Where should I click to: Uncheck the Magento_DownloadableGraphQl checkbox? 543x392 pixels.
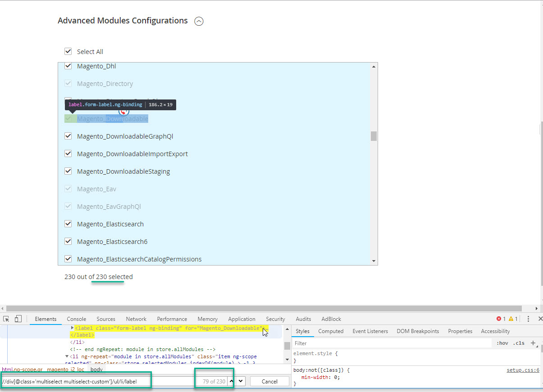(68, 136)
